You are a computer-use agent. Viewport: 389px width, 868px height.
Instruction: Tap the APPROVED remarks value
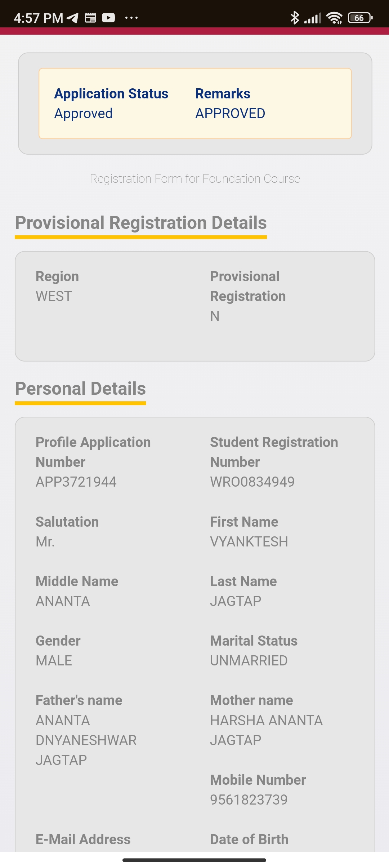click(230, 114)
